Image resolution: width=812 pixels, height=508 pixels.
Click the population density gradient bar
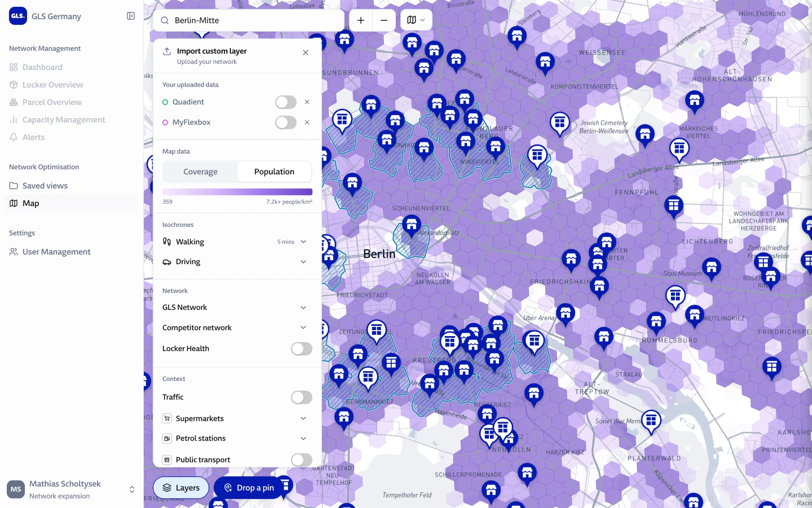237,192
